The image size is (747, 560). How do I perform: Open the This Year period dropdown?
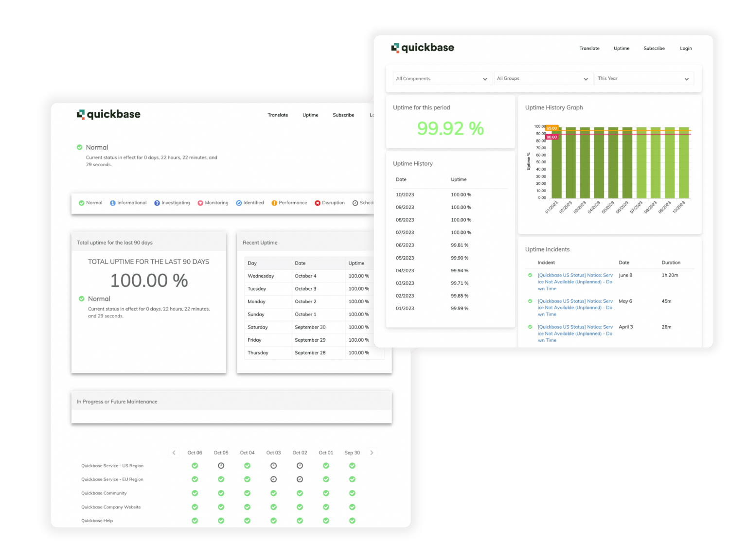coord(644,78)
